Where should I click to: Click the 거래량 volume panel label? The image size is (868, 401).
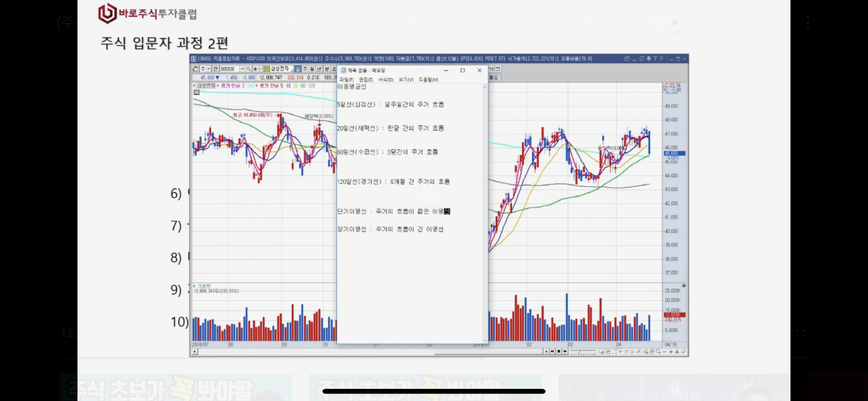(x=203, y=286)
